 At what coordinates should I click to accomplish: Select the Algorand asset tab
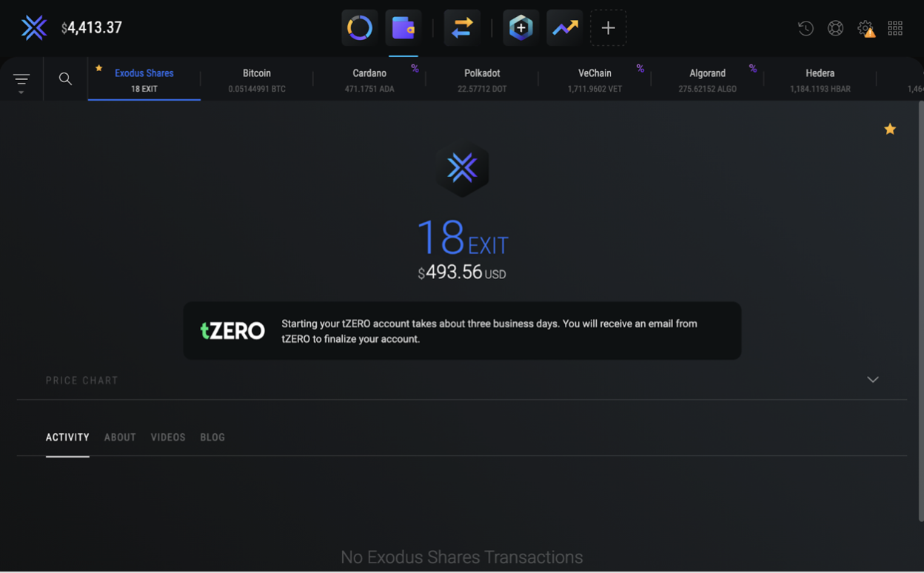coord(707,80)
